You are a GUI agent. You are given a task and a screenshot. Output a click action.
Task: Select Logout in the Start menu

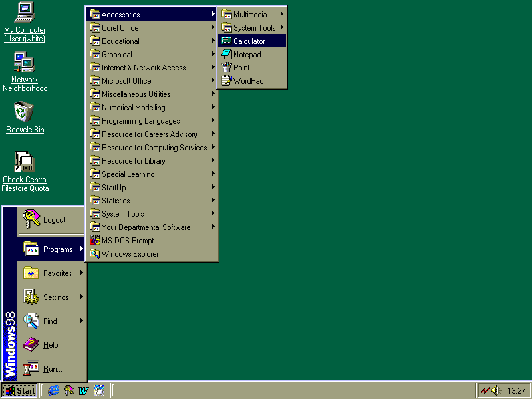pyautogui.click(x=51, y=220)
